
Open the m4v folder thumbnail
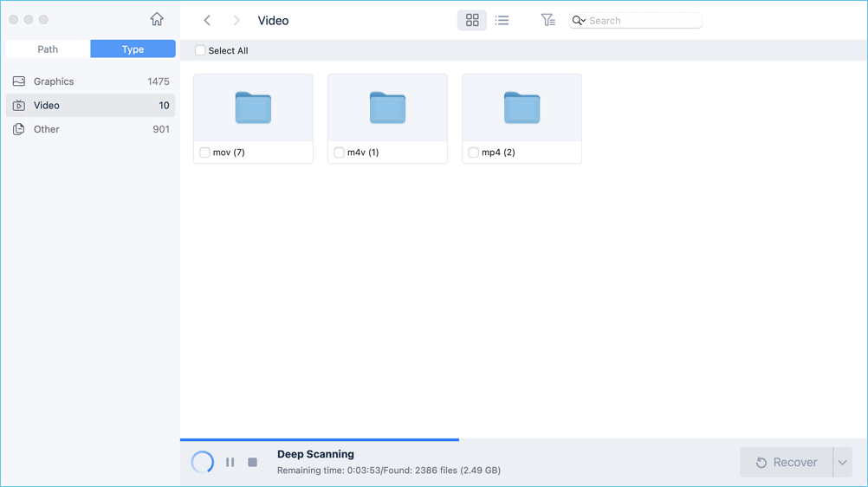coord(387,107)
